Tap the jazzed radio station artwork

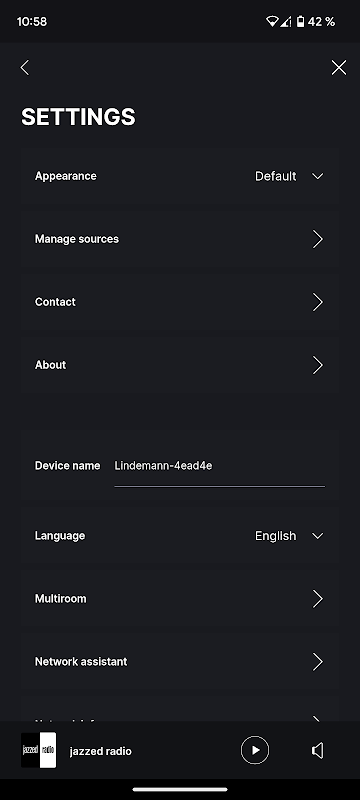(x=39, y=750)
